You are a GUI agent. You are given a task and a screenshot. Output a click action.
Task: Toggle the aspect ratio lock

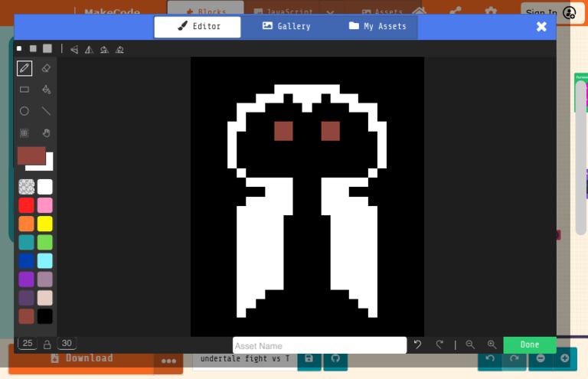pyautogui.click(x=47, y=344)
